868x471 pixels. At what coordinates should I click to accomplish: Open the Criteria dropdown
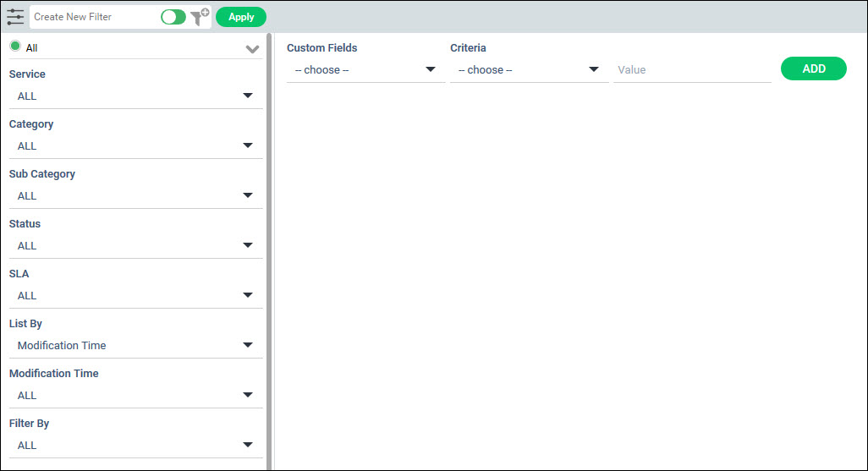(x=529, y=70)
